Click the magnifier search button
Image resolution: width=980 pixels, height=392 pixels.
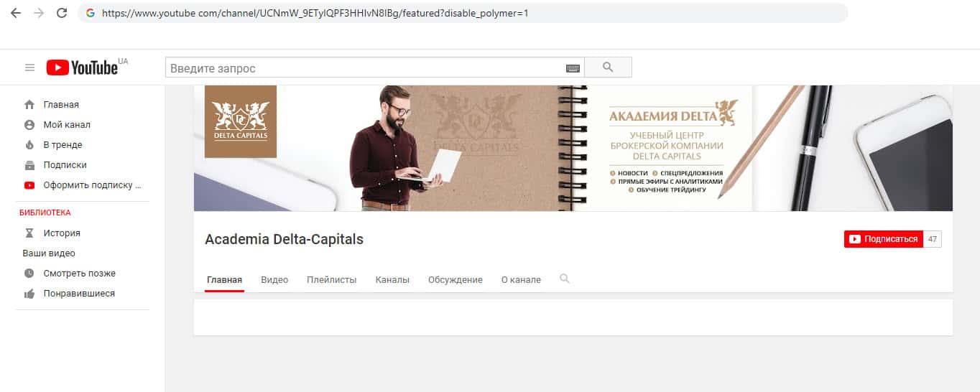pyautogui.click(x=608, y=67)
